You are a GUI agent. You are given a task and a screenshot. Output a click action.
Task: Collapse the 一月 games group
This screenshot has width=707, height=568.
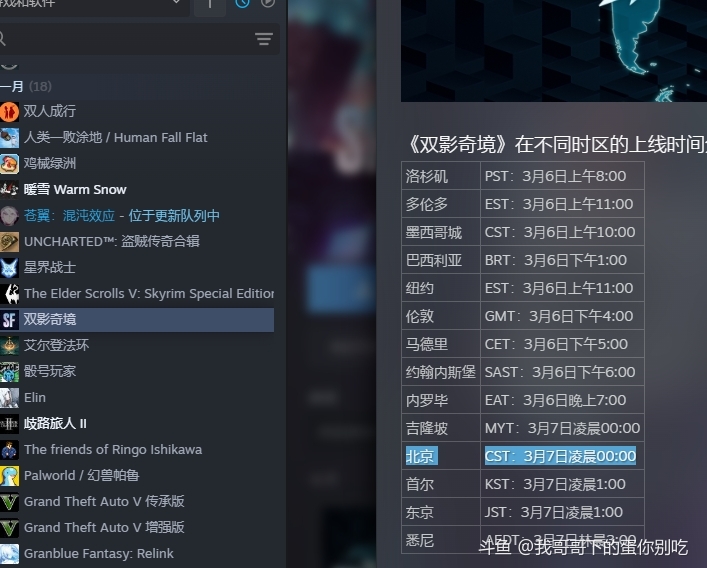[14, 87]
